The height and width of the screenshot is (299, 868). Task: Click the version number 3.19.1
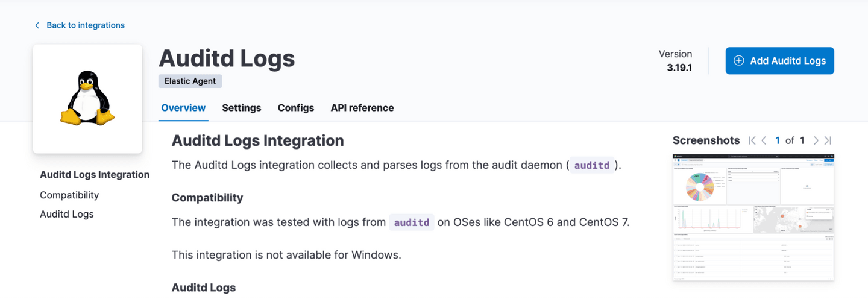pos(679,68)
